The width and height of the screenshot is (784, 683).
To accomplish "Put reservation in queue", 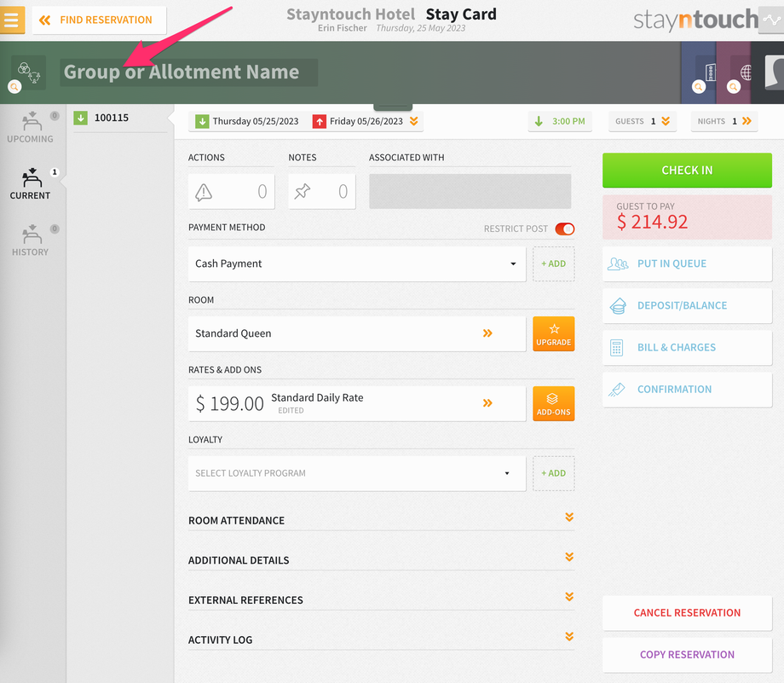I will click(x=687, y=263).
